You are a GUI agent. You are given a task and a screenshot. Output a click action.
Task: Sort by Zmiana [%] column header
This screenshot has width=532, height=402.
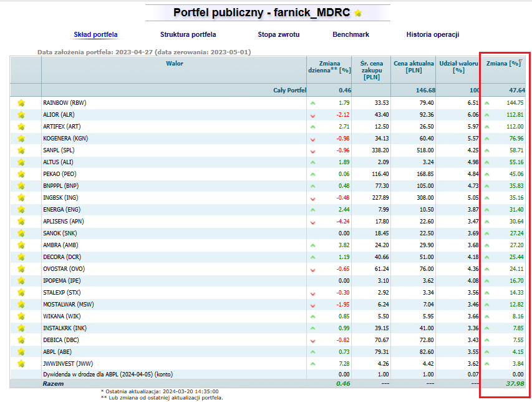[503, 64]
